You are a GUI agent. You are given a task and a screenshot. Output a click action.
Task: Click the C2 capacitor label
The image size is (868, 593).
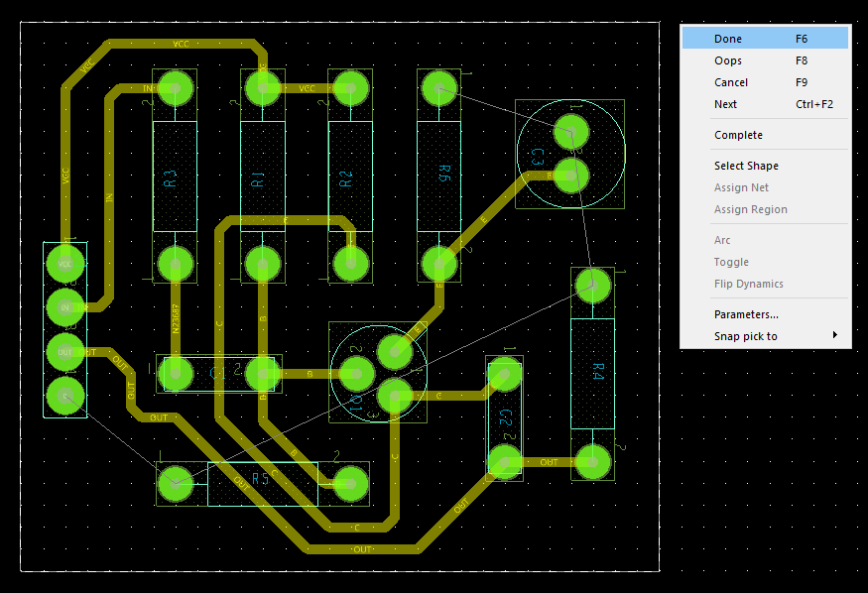tap(506, 417)
